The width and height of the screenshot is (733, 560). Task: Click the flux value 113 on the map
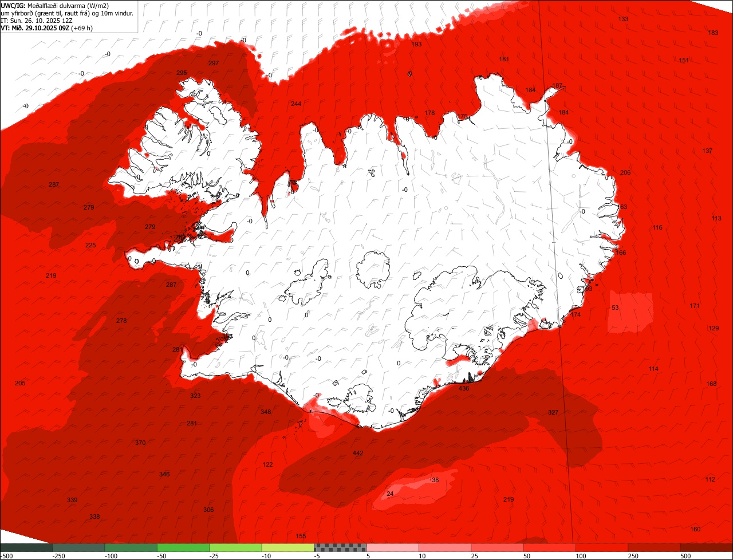click(x=716, y=219)
